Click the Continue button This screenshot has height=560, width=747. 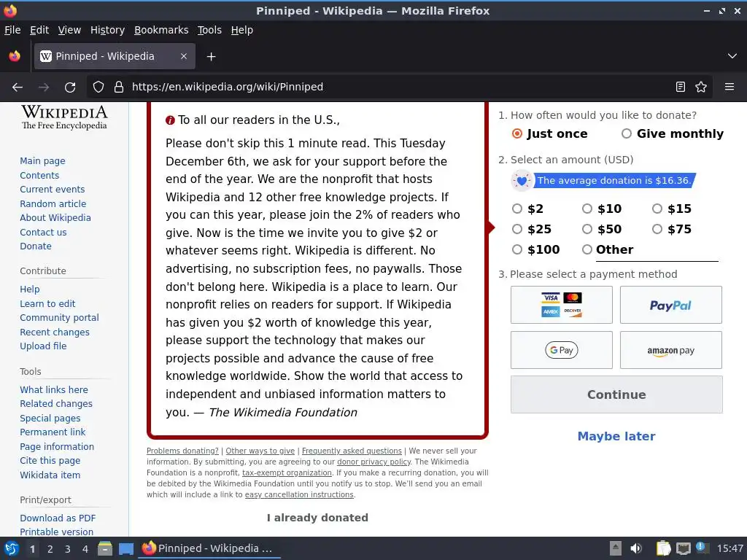[616, 394]
